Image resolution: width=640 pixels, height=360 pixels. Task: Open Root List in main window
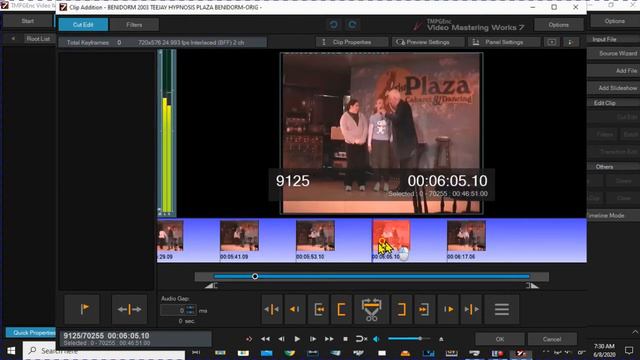click(x=38, y=39)
